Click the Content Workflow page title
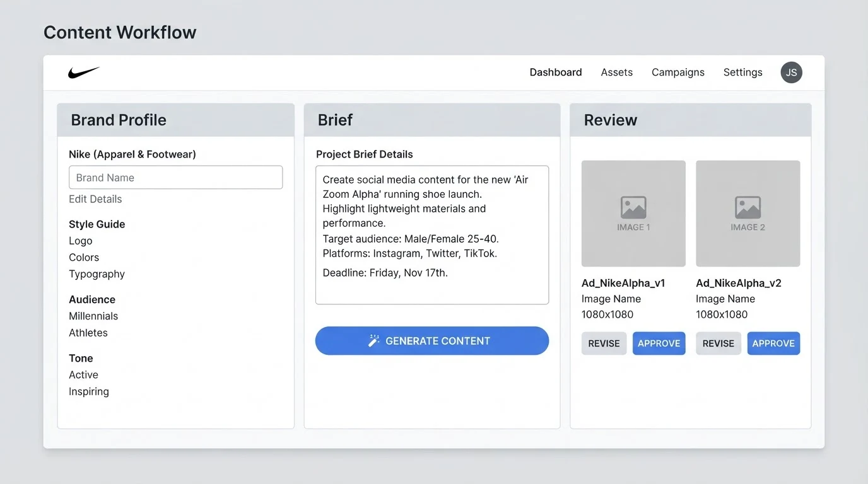This screenshot has width=868, height=484. click(x=120, y=32)
